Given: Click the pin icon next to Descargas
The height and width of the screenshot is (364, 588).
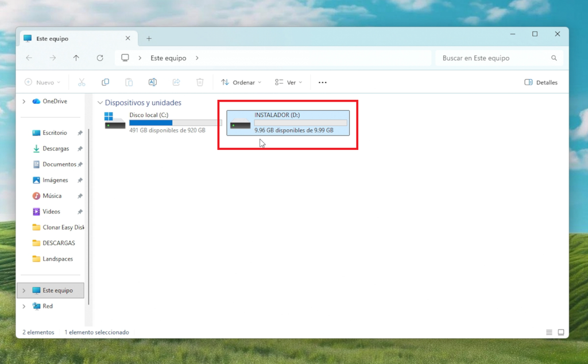Looking at the screenshot, I should (80, 149).
